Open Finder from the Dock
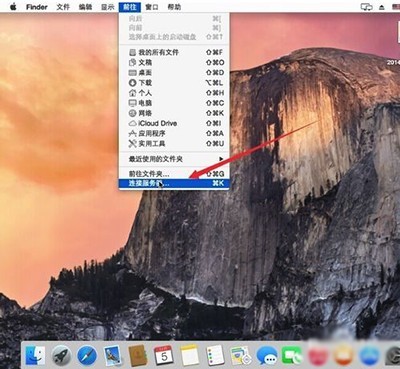Image resolution: width=400 pixels, height=369 pixels. pos(35,355)
